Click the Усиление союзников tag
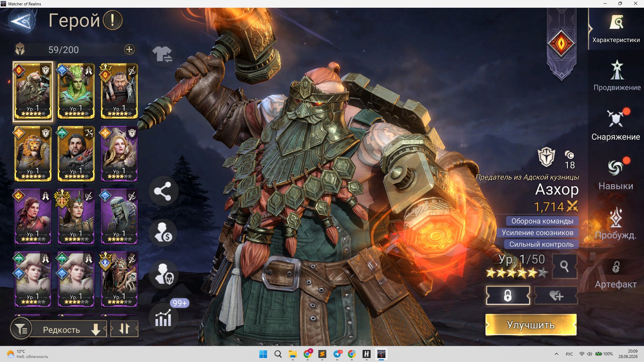Viewport: 644px width, 362px height. click(537, 233)
